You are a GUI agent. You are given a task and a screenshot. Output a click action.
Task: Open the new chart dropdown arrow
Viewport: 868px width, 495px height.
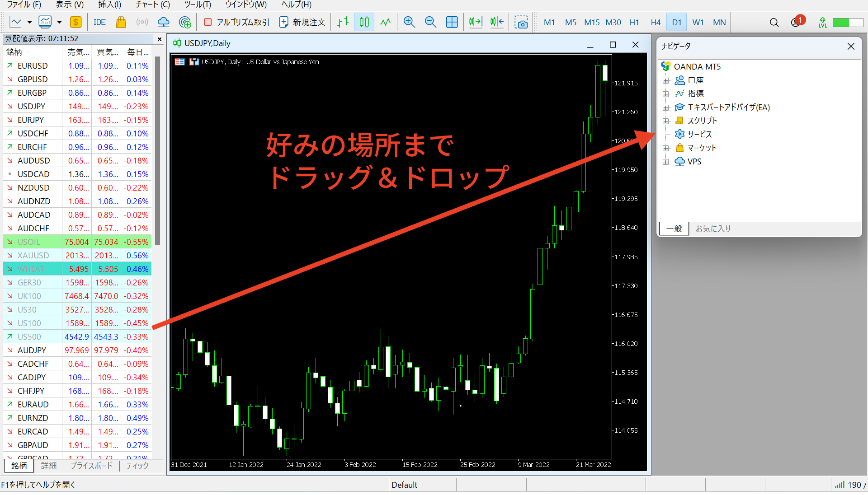pyautogui.click(x=29, y=22)
